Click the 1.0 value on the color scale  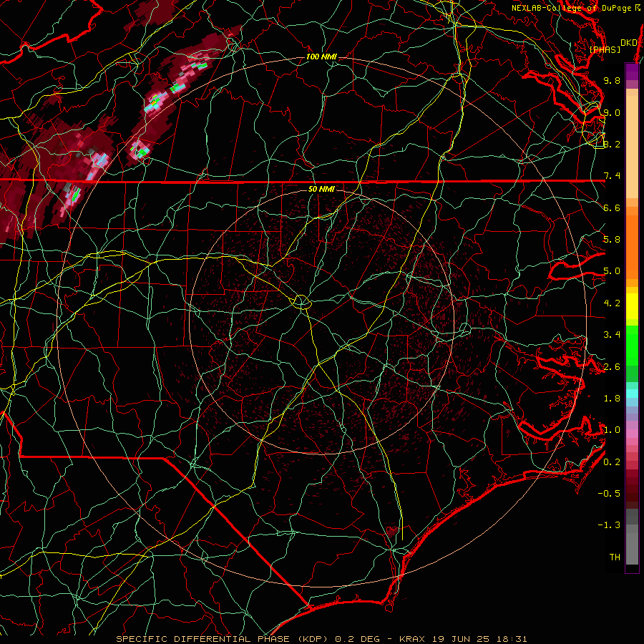pyautogui.click(x=612, y=430)
